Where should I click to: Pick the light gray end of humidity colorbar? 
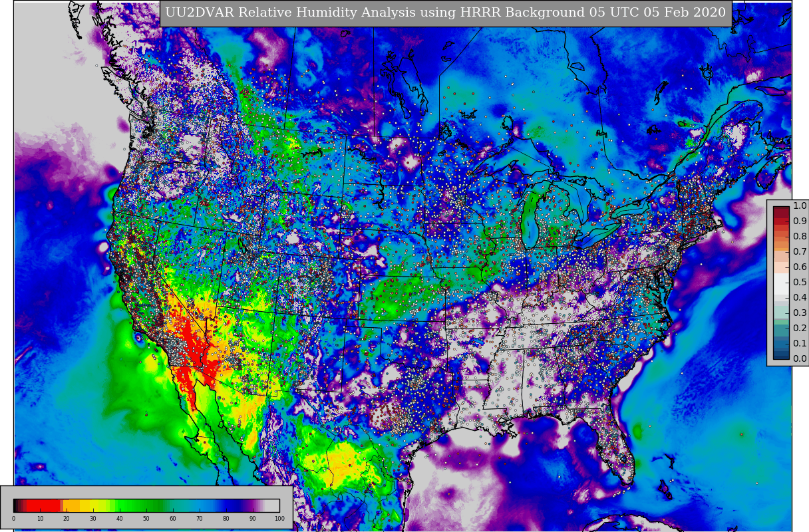272,505
